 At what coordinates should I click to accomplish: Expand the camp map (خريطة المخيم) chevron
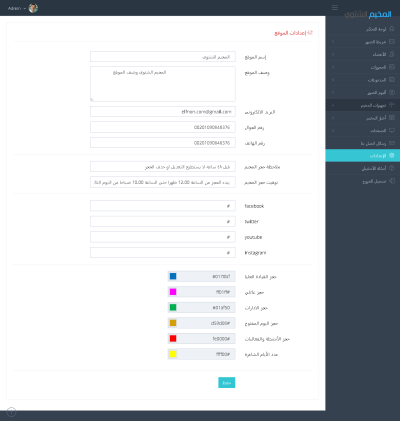pyautogui.click(x=333, y=42)
